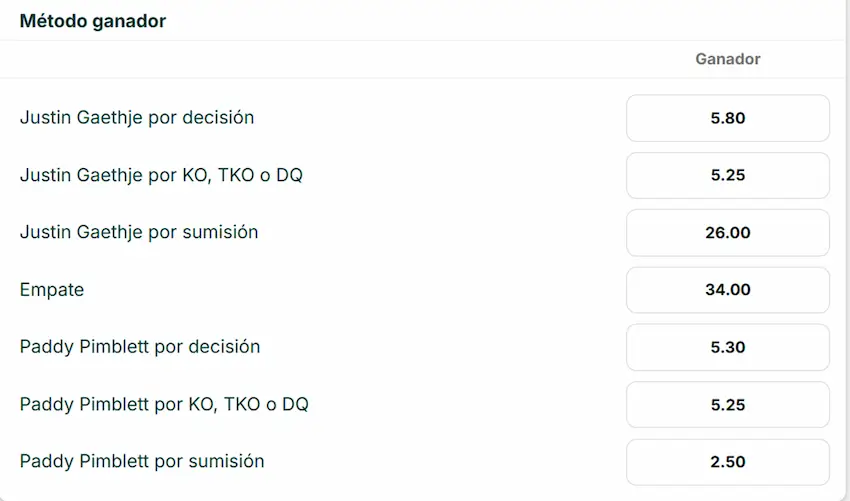This screenshot has height=501, width=850.
Task: Click the Método ganador section title
Action: coord(93,21)
